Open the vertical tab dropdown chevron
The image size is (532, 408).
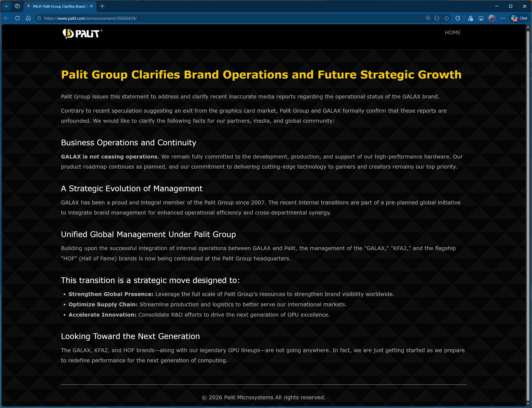6,6
